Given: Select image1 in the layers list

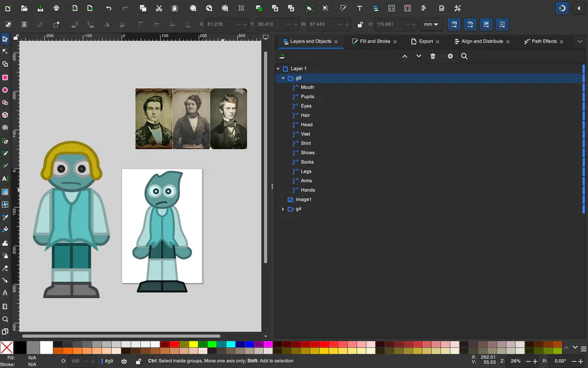Looking at the screenshot, I should [303, 199].
